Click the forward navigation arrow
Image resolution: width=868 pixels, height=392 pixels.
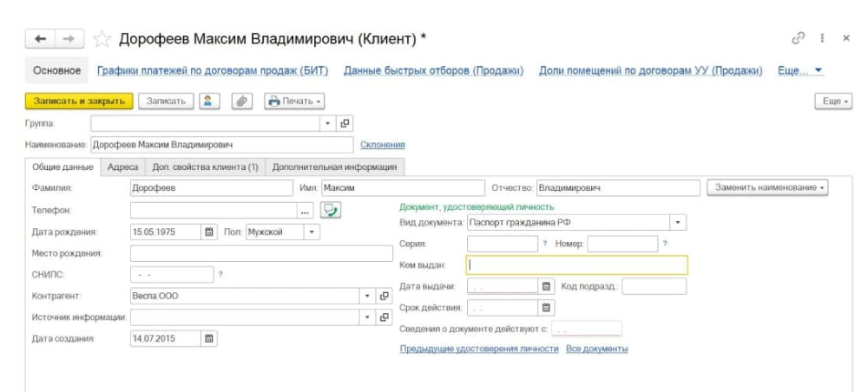tap(69, 40)
